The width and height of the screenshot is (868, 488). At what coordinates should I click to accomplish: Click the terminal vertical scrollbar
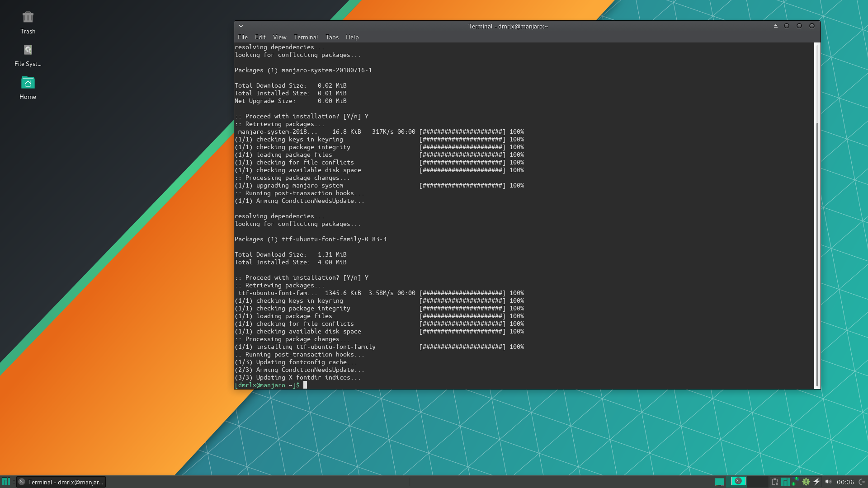[817, 253]
